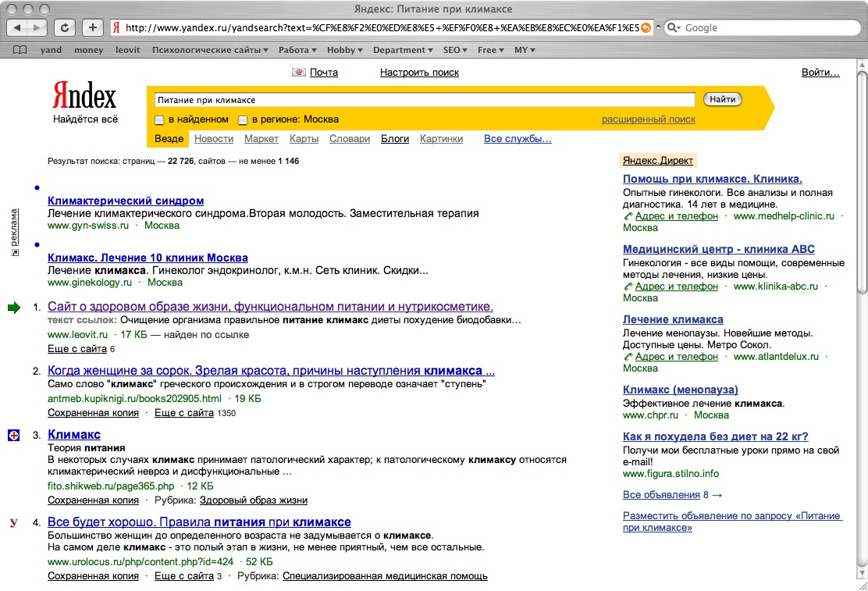
Task: Click the red cross icon beside result 3
Action: coord(14,436)
